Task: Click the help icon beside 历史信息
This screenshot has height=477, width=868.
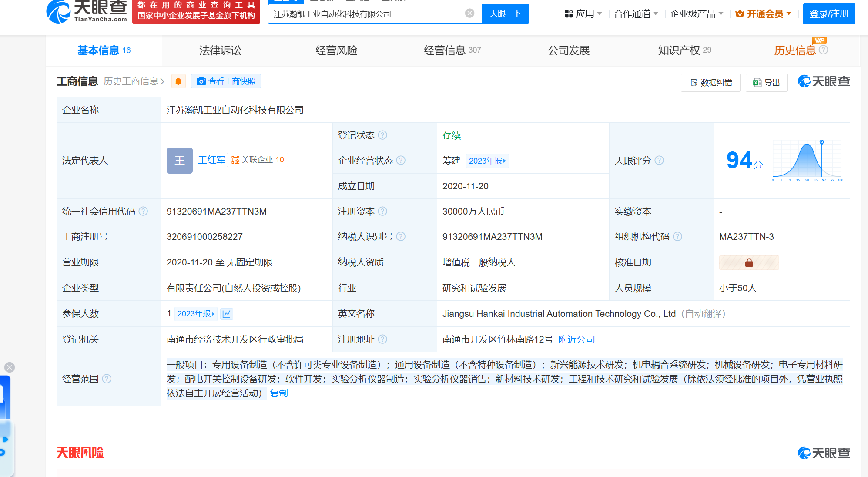Action: tap(823, 50)
